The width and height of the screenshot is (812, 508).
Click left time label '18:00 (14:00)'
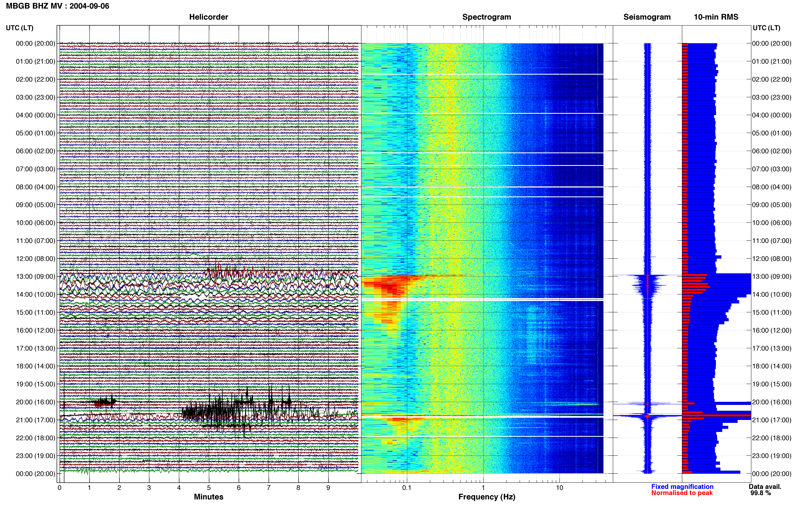pos(36,366)
